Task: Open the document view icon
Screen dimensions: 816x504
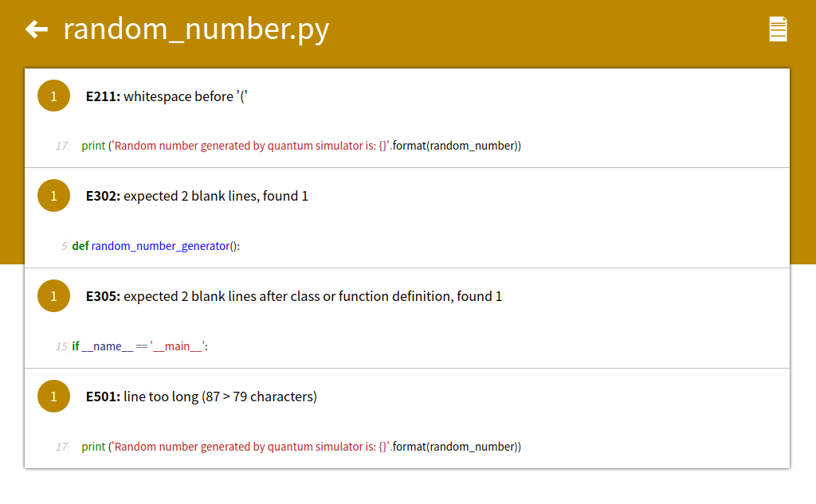Action: 778,29
